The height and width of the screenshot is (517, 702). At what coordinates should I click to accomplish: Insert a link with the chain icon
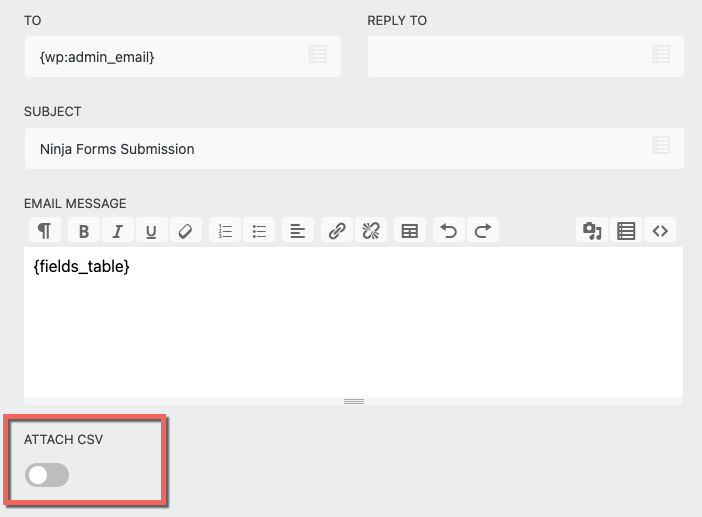338,231
